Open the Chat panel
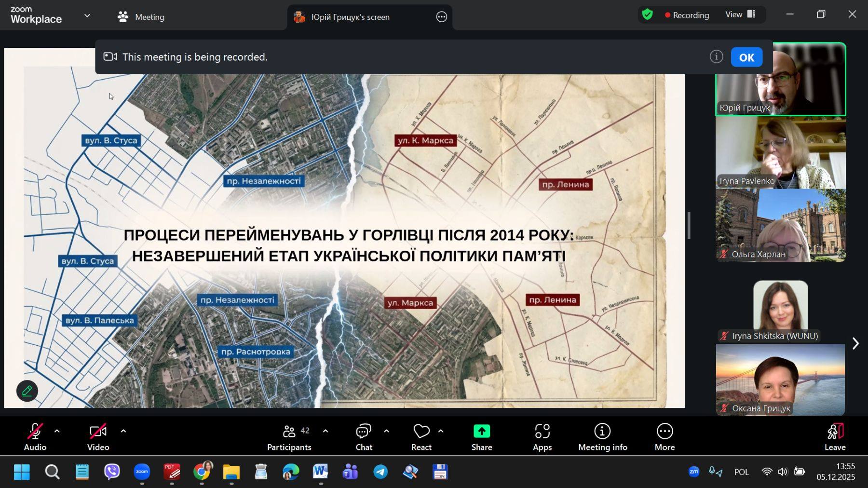This screenshot has height=488, width=868. (364, 437)
